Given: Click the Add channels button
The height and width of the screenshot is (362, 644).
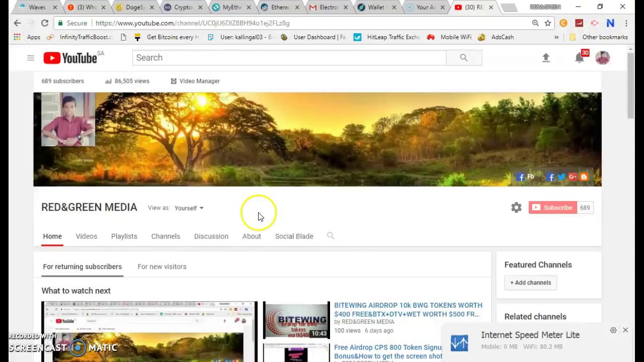Looking at the screenshot, I should [530, 283].
